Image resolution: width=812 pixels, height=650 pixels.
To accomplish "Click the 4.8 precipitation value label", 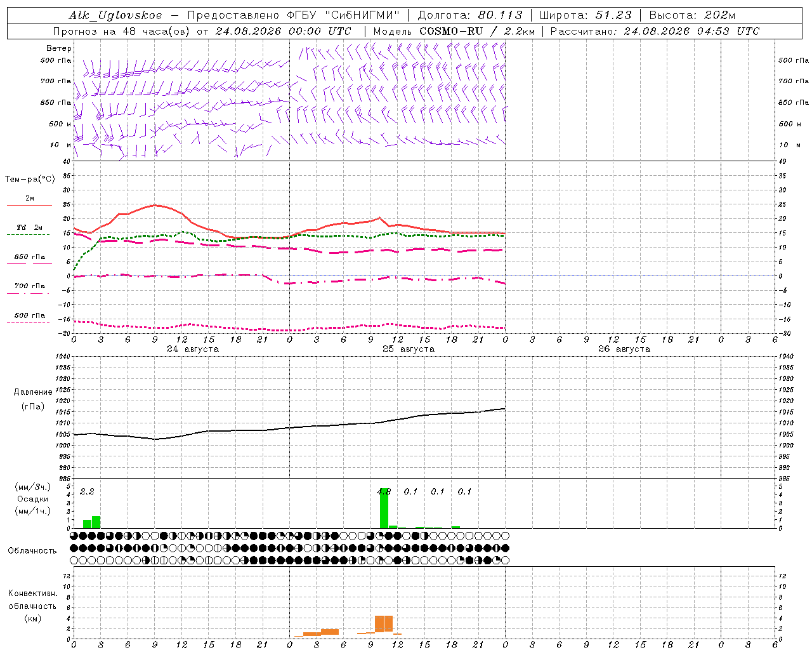I will [x=384, y=491].
